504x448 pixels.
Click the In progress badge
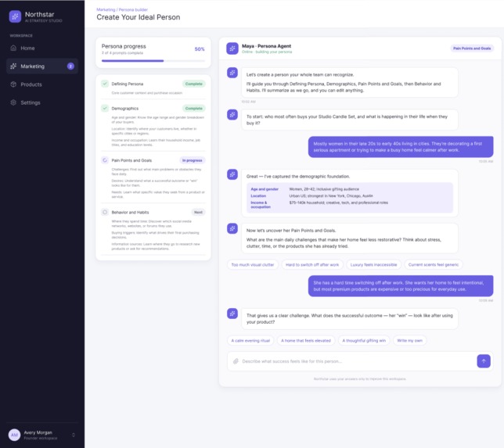193,160
